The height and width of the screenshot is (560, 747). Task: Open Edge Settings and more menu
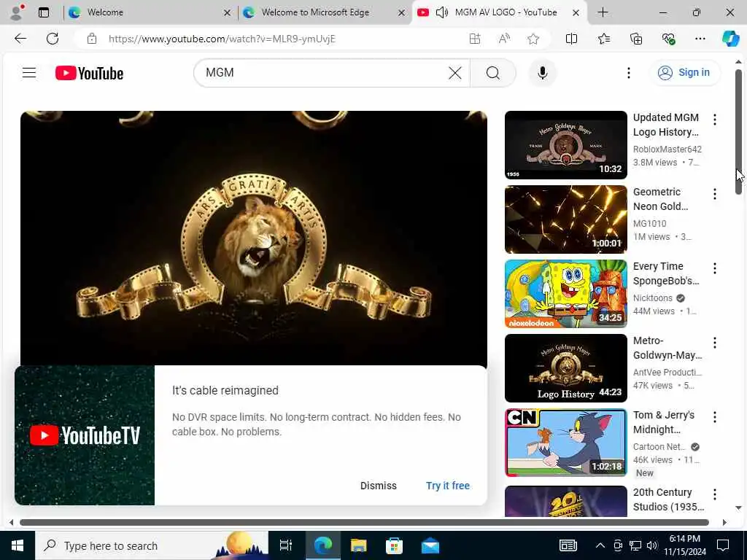pyautogui.click(x=700, y=39)
